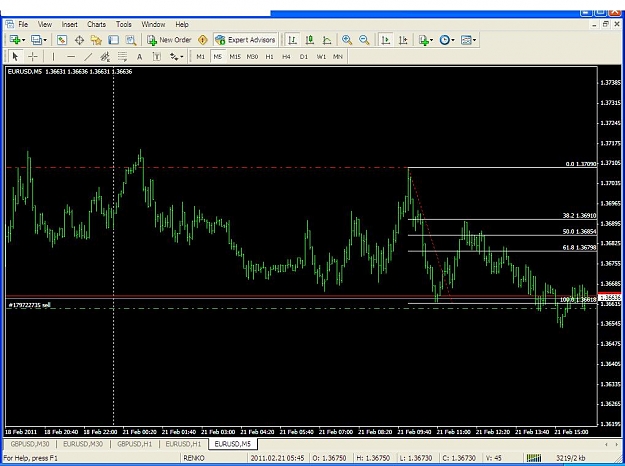Click the connection status bars indicator
This screenshot has width=625, height=466.
(534, 458)
